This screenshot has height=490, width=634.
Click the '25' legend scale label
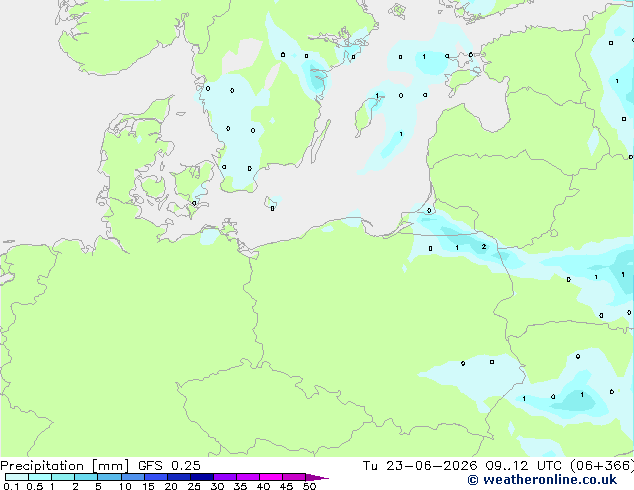[x=194, y=486]
